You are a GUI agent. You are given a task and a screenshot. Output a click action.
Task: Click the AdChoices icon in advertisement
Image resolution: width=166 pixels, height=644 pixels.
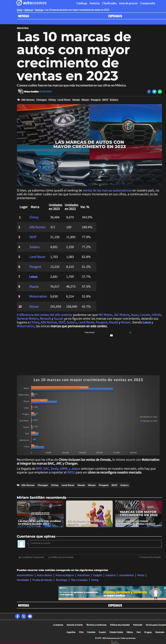(130, 333)
